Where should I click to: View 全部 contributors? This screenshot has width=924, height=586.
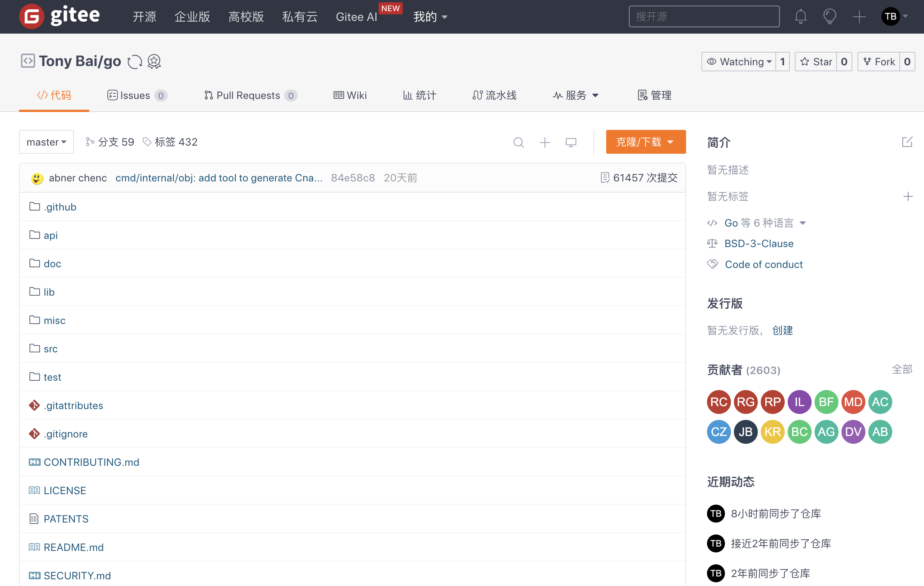(902, 369)
